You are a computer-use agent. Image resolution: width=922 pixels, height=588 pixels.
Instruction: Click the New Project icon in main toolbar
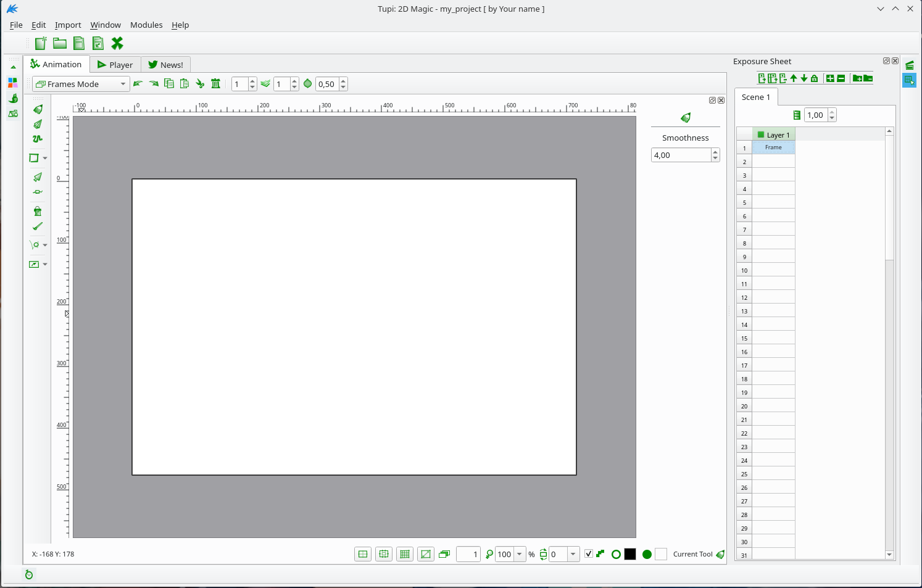(x=41, y=43)
